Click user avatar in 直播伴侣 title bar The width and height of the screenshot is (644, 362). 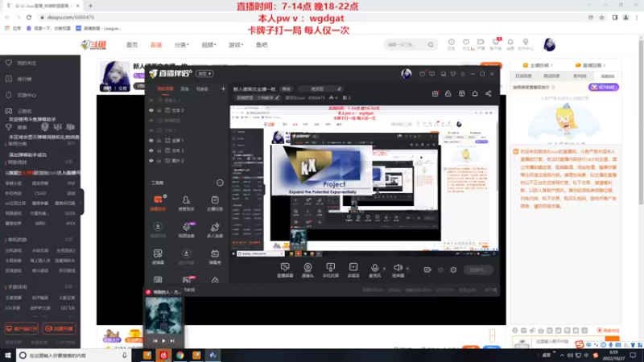pyautogui.click(x=407, y=73)
